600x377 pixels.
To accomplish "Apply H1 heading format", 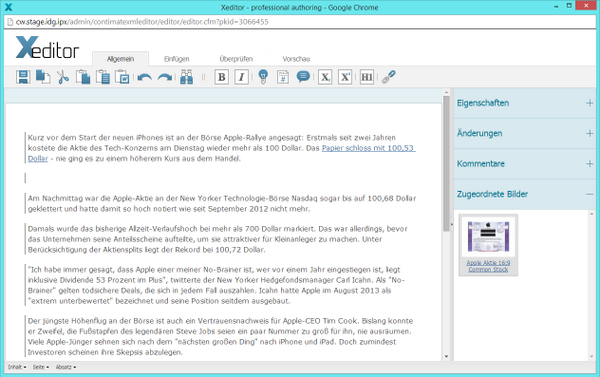I will point(367,77).
